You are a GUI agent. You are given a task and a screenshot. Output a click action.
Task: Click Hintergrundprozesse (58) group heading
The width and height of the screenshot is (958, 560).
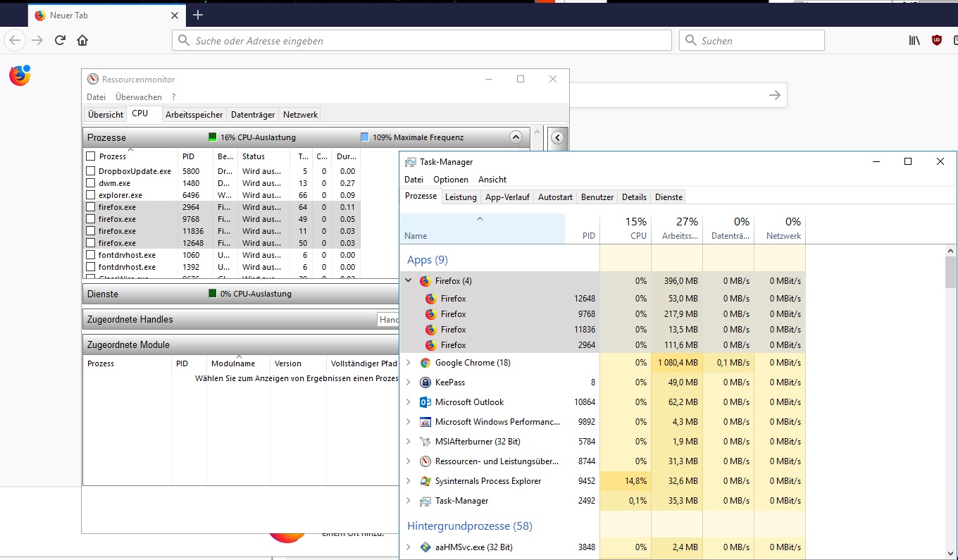click(x=470, y=526)
